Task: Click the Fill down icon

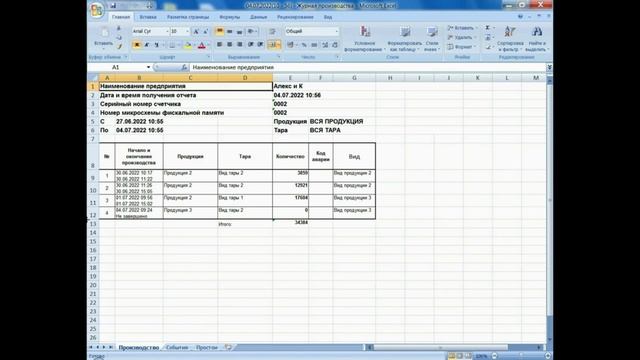Action: click(488, 38)
